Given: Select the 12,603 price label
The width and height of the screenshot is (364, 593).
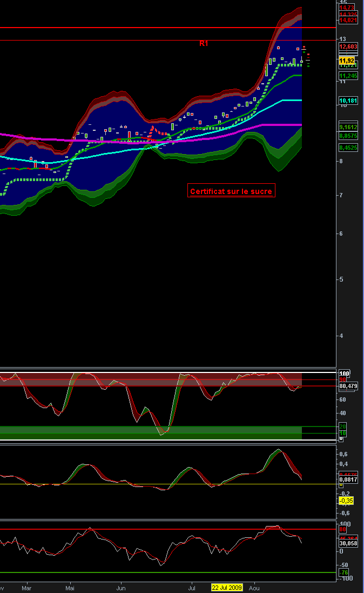Looking at the screenshot, I should pyautogui.click(x=348, y=46).
